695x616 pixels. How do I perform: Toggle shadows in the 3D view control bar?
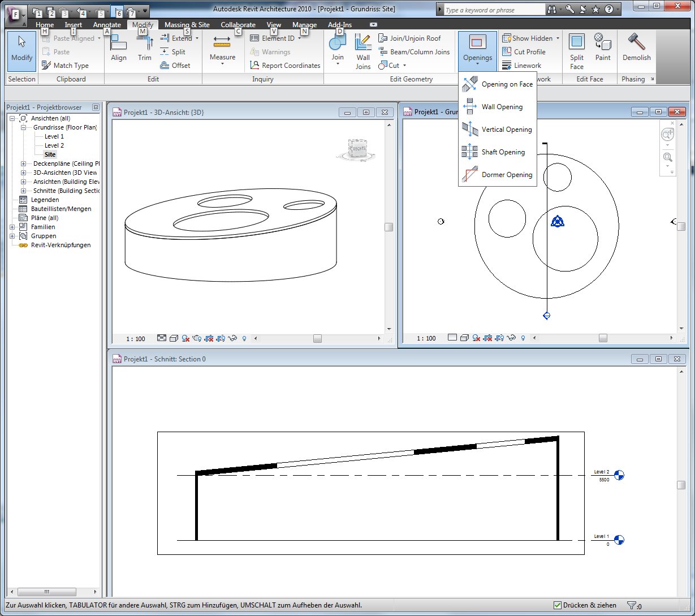point(185,338)
